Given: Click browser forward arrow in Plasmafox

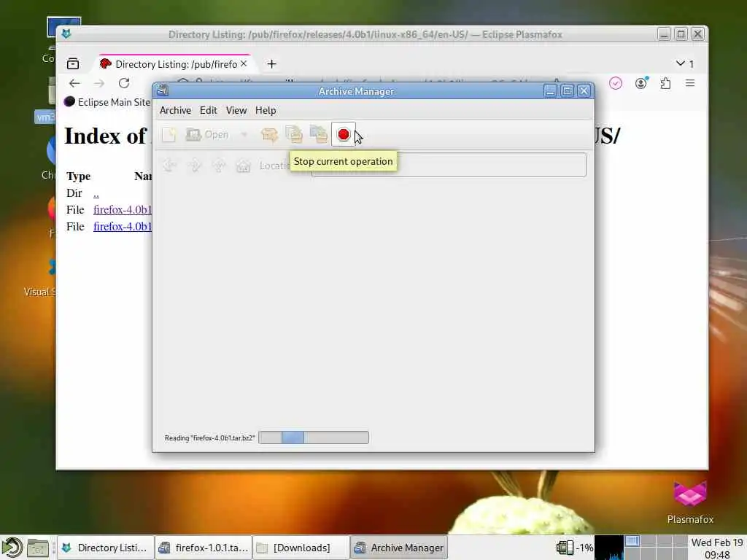Looking at the screenshot, I should (x=99, y=83).
